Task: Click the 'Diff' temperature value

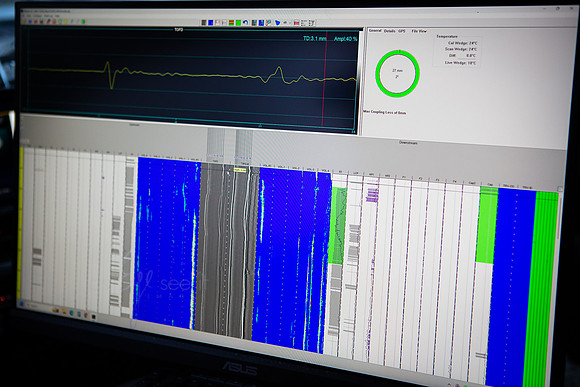Action: point(471,56)
